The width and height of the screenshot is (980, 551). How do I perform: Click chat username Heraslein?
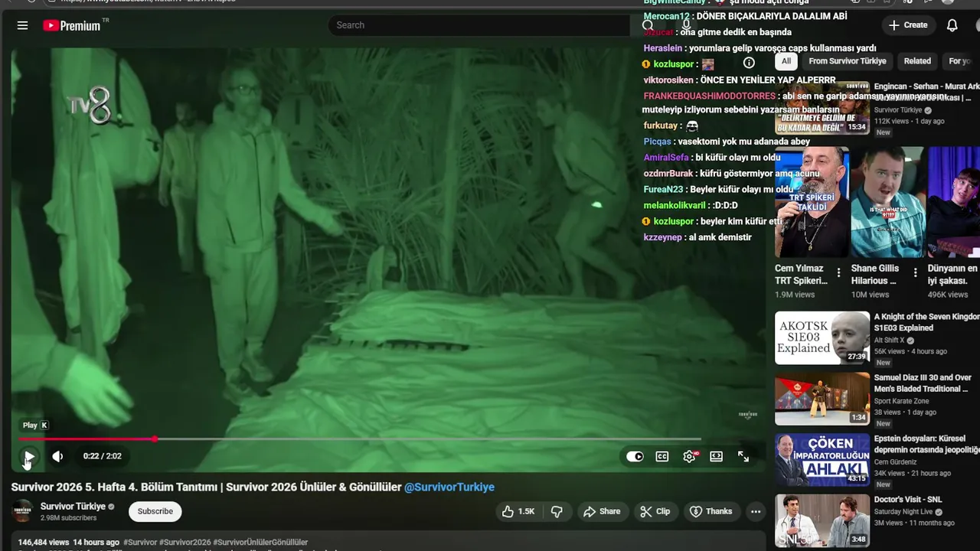point(663,48)
